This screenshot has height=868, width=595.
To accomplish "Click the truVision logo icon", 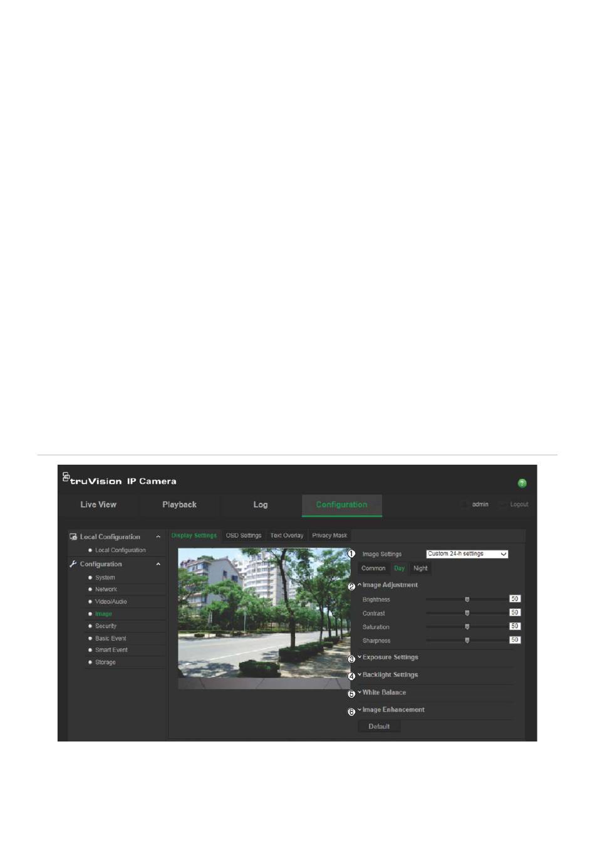I will click(x=66, y=477).
